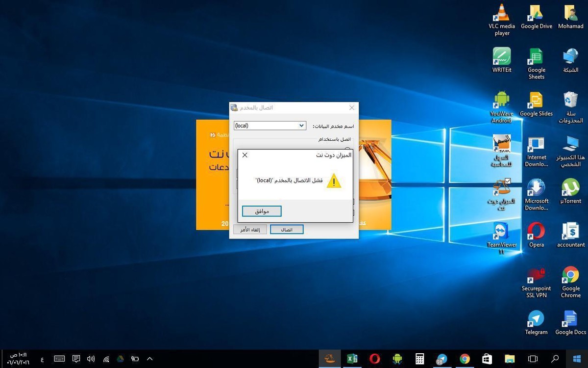Open YouWave Android desktop shortcut
The image size is (588, 368).
502,107
